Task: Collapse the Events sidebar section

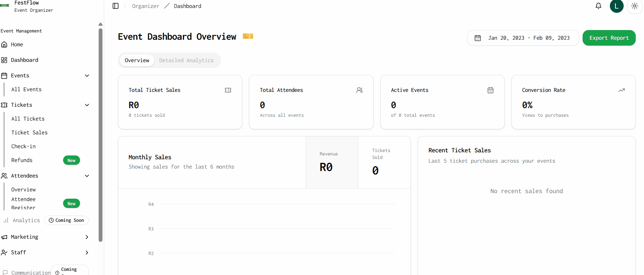Action: click(87, 76)
